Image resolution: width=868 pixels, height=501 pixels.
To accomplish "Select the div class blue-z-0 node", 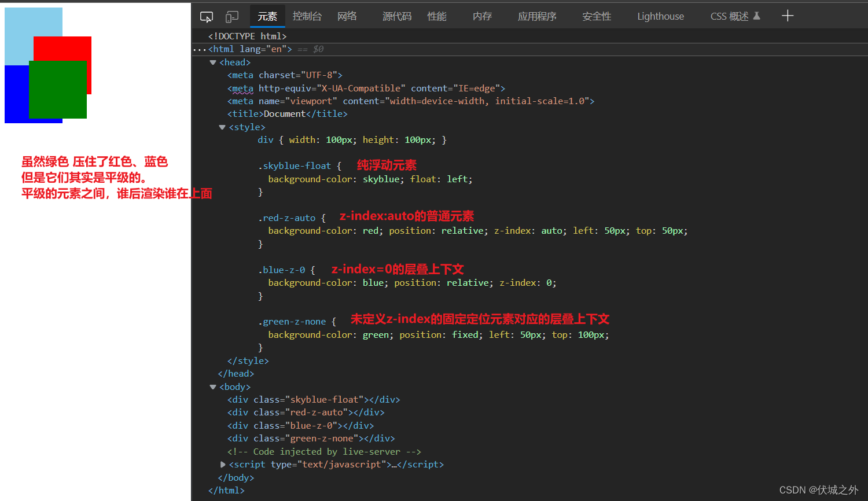I will pyautogui.click(x=300, y=426).
